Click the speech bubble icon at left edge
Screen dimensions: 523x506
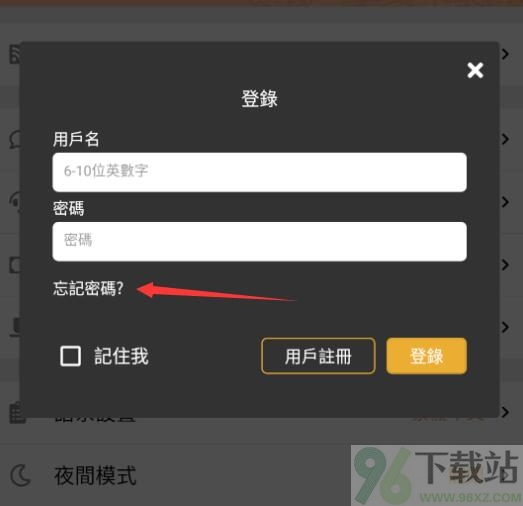(x=15, y=139)
